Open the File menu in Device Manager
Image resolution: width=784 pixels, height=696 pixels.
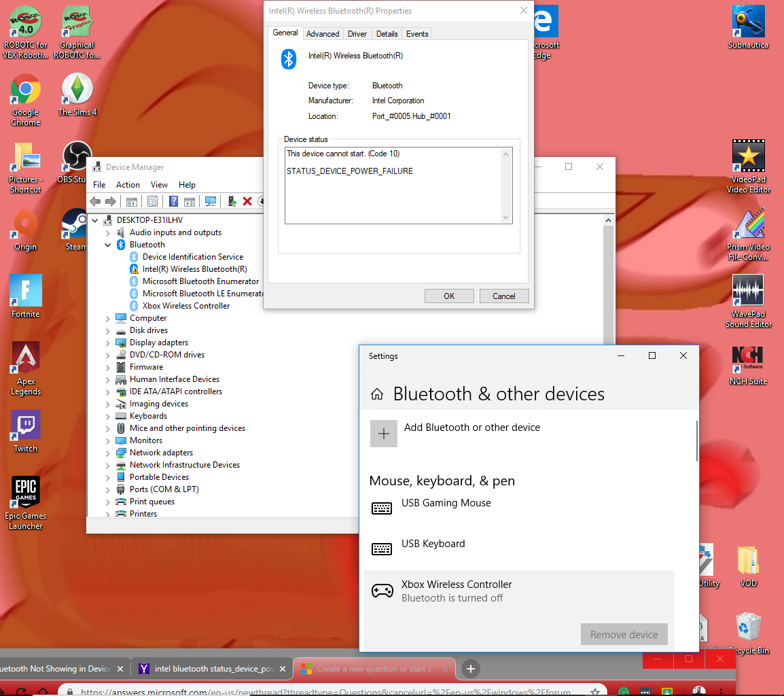(x=99, y=185)
